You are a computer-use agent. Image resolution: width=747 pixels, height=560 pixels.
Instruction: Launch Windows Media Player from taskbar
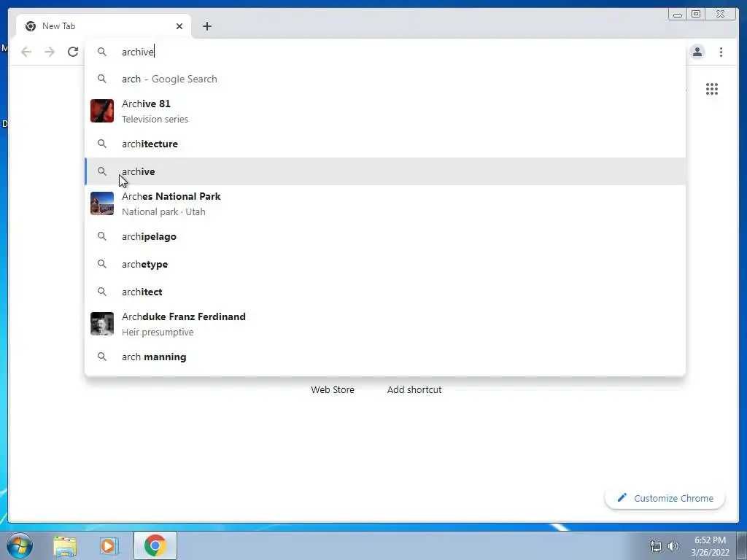click(x=109, y=545)
